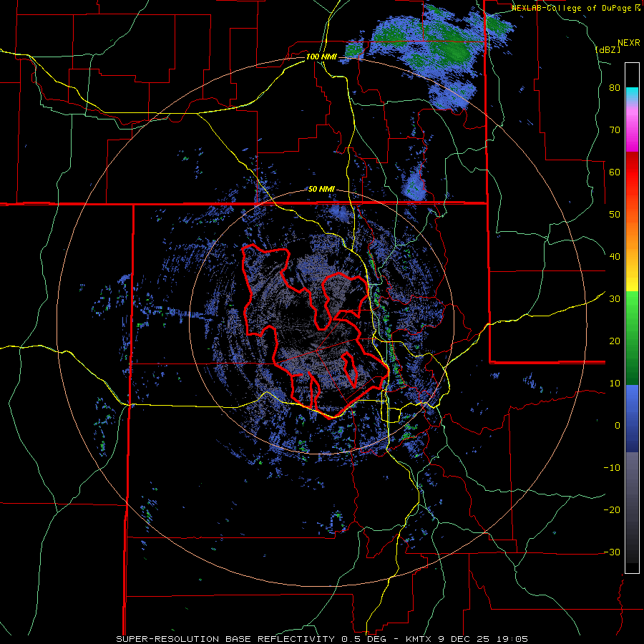Image resolution: width=644 pixels, height=644 pixels.
Task: Click the 100 NMI range ring label
Action: (321, 57)
